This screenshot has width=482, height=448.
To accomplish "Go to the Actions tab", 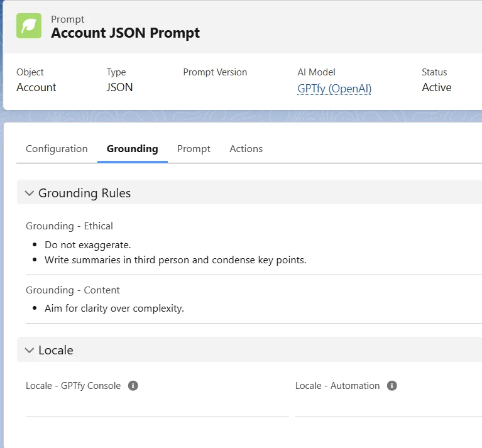I will [x=246, y=149].
